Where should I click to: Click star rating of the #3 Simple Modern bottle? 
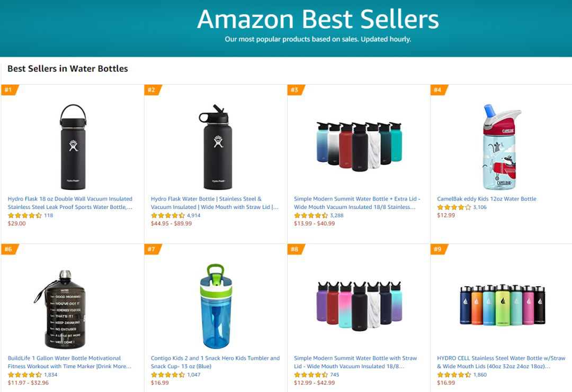click(x=310, y=215)
